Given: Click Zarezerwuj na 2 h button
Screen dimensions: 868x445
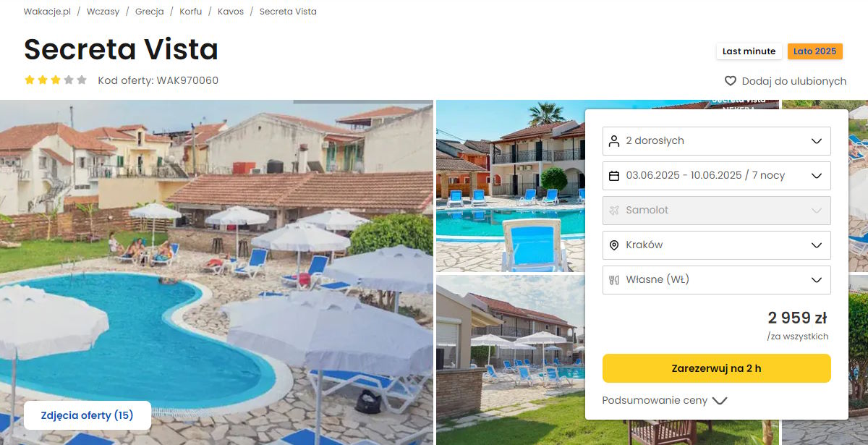Looking at the screenshot, I should coord(716,368).
